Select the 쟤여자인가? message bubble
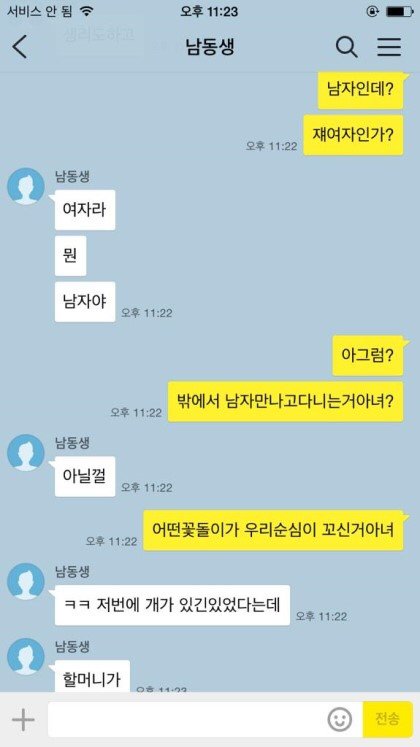This screenshot has height=747, width=420. pyautogui.click(x=353, y=135)
